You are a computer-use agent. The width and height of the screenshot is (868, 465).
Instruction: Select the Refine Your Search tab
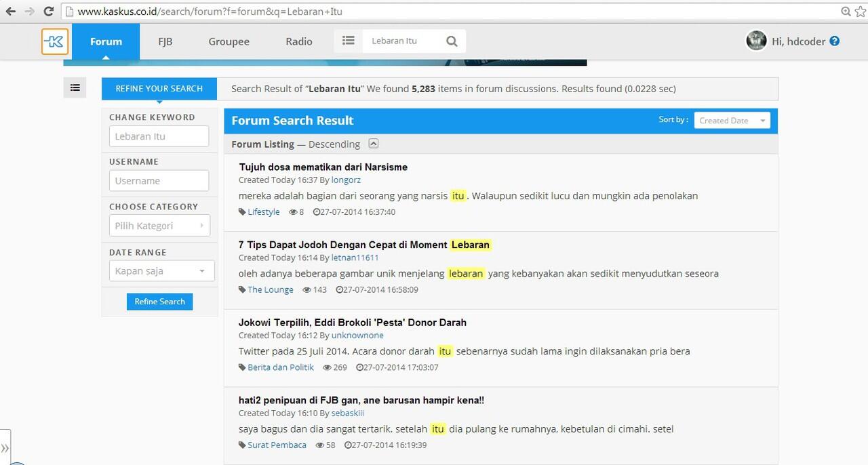159,89
